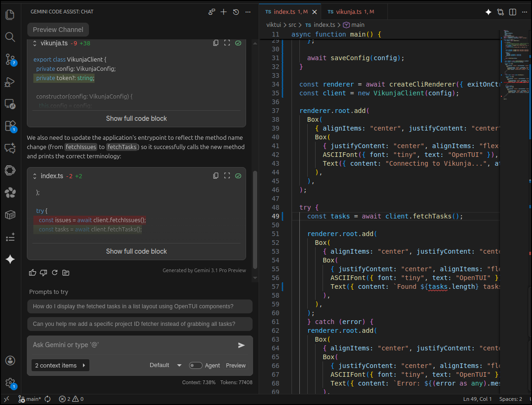
Task: Open breadcrumb src folder
Action: 292,25
